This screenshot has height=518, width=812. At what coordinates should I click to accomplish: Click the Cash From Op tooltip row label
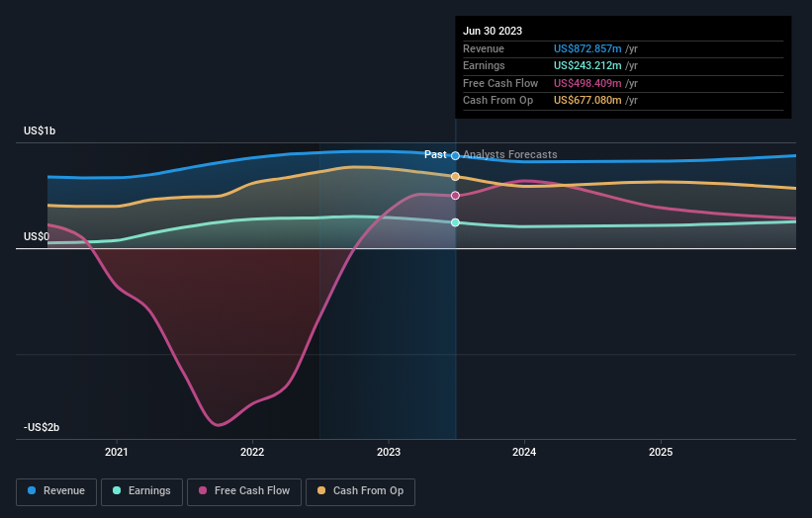click(x=497, y=101)
